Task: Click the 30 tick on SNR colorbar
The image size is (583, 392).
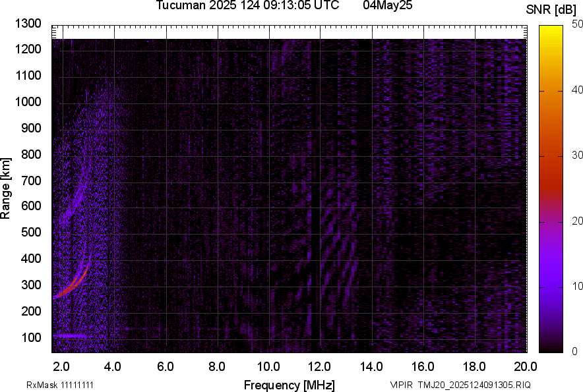Action: tap(577, 155)
